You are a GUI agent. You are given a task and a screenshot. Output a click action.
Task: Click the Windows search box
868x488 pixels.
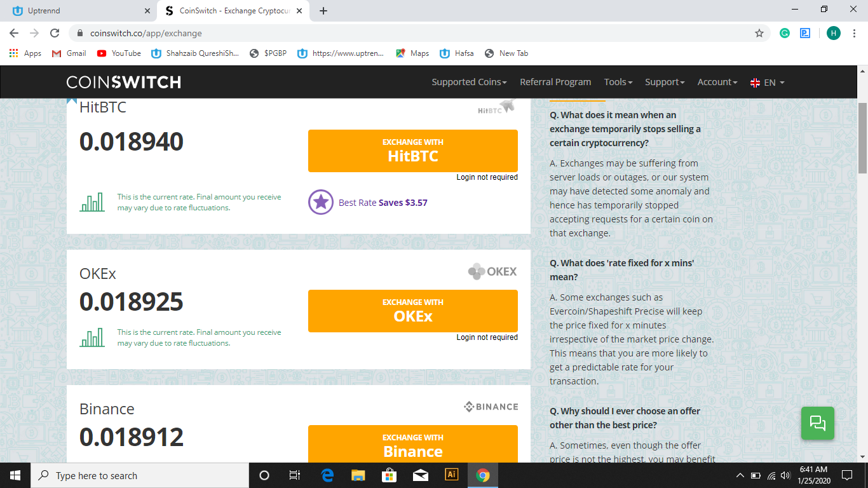coord(139,475)
